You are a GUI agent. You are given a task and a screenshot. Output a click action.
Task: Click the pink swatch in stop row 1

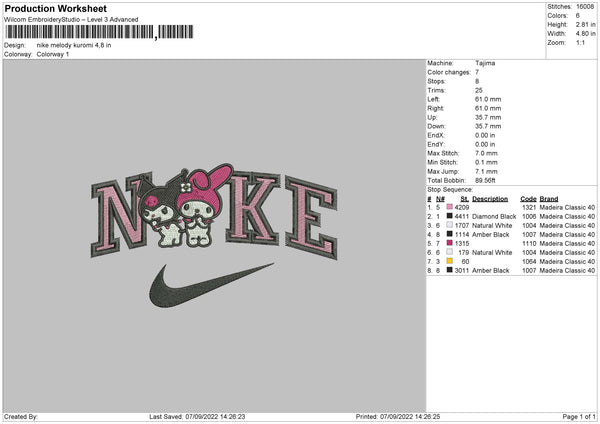point(450,207)
